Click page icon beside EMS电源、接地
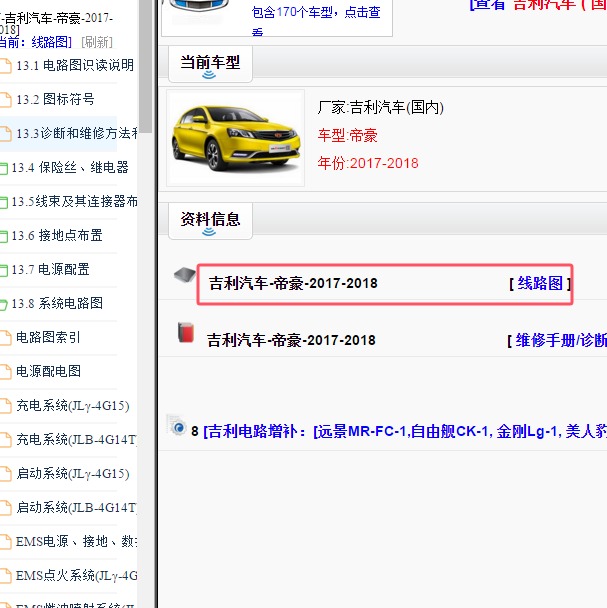Screen dimensions: 607x608 click(5, 542)
